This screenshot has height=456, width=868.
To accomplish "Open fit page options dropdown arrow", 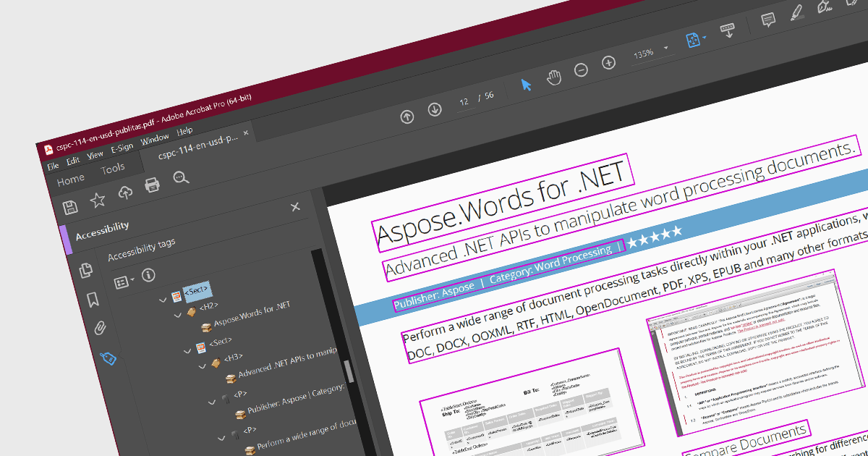I will 705,38.
